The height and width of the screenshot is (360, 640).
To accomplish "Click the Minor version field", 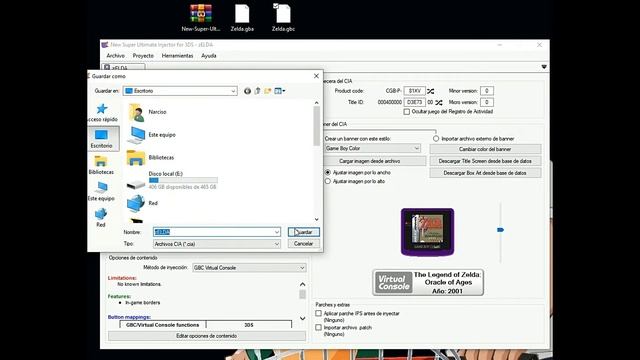I will 487,91.
